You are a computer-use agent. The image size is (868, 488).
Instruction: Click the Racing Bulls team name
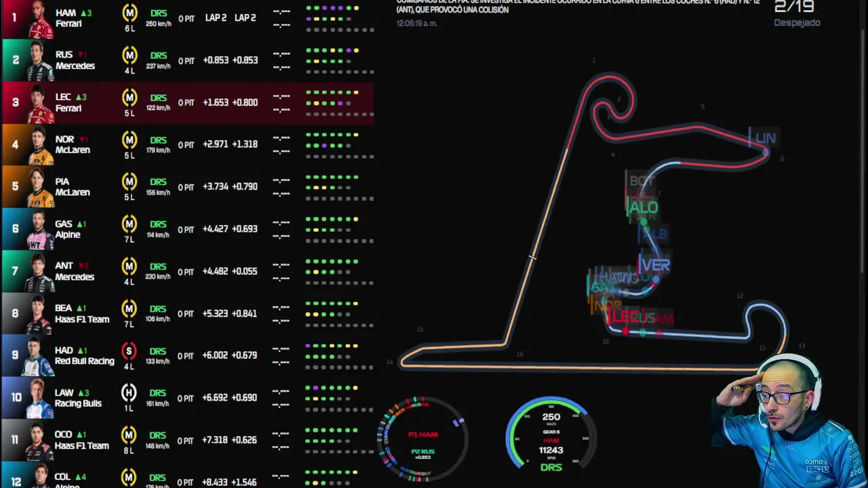[78, 403]
